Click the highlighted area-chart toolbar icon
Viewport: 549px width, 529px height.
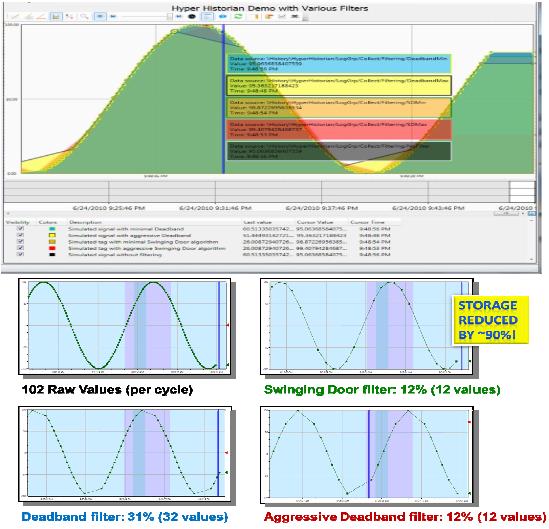(x=56, y=16)
